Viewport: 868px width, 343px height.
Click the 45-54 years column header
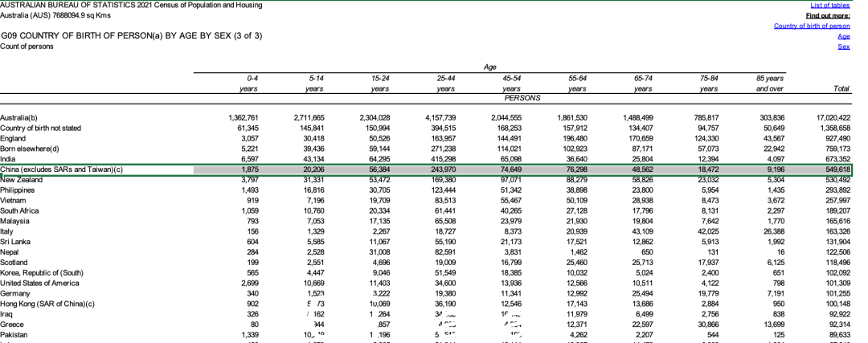(512, 84)
